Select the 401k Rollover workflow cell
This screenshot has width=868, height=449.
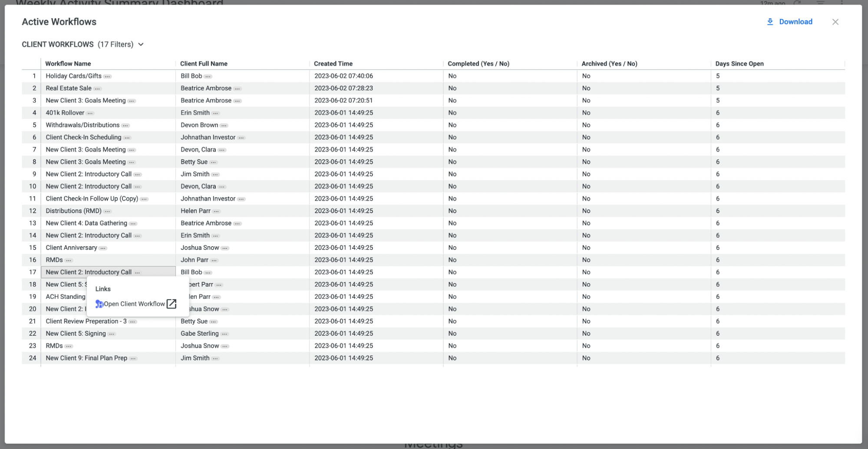(108, 112)
